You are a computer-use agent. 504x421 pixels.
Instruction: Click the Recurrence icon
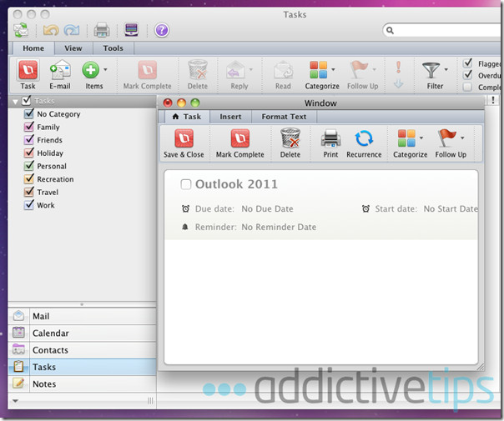(x=364, y=138)
